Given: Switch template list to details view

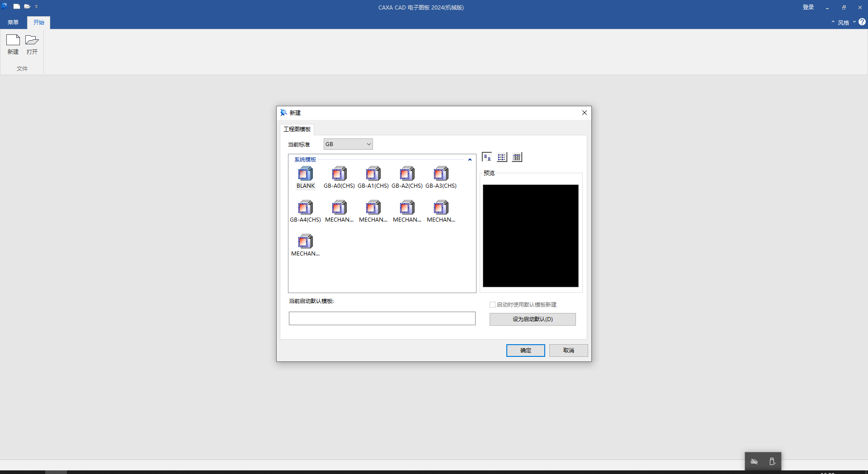Looking at the screenshot, I should 517,157.
